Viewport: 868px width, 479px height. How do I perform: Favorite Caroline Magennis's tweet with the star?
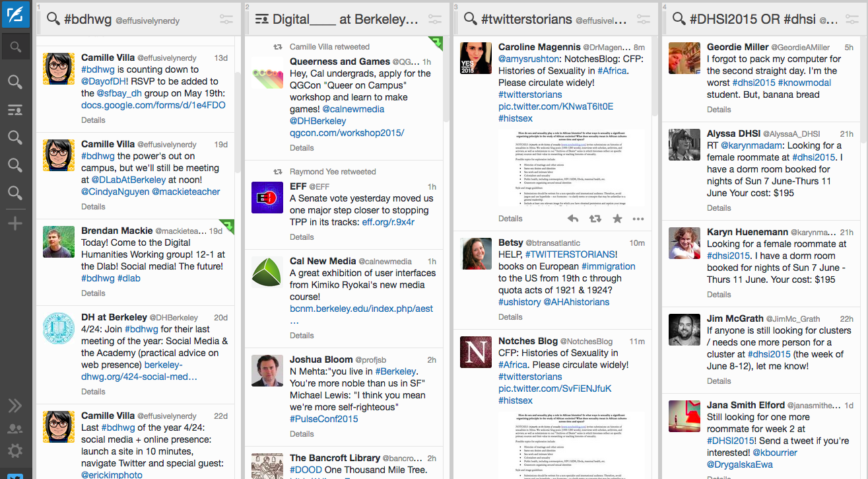(617, 219)
